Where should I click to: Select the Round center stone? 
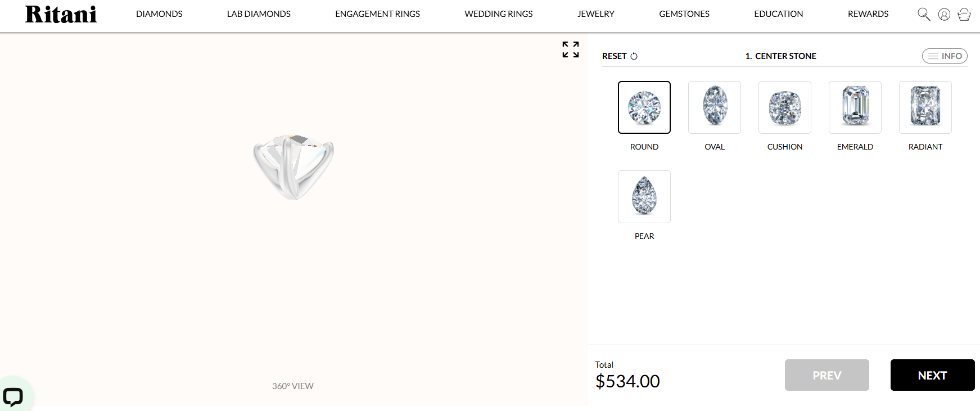[644, 107]
